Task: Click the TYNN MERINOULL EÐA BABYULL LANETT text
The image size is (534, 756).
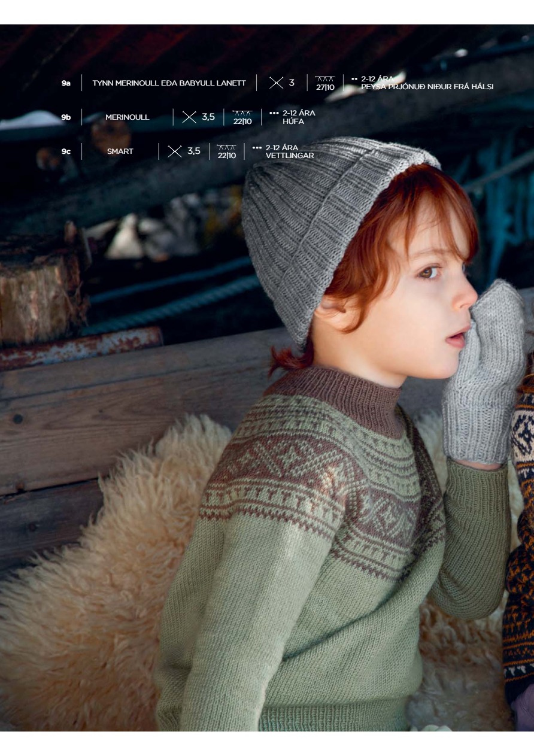Action: click(x=169, y=83)
